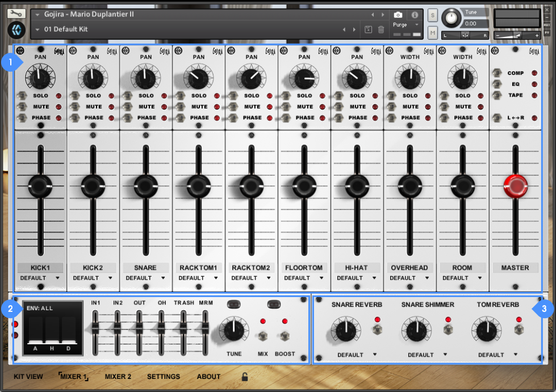Toggle the MUTE switch on SNARE channel
556x392 pixels.
[x=127, y=107]
